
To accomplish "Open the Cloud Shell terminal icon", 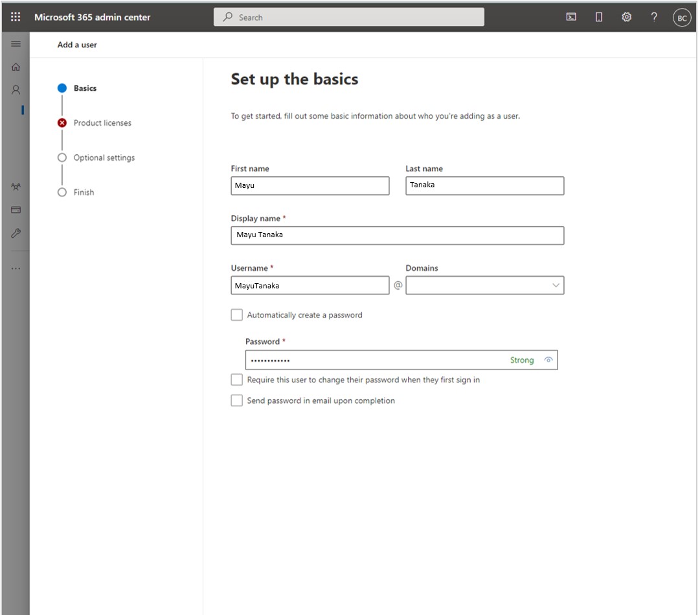I will 571,17.
